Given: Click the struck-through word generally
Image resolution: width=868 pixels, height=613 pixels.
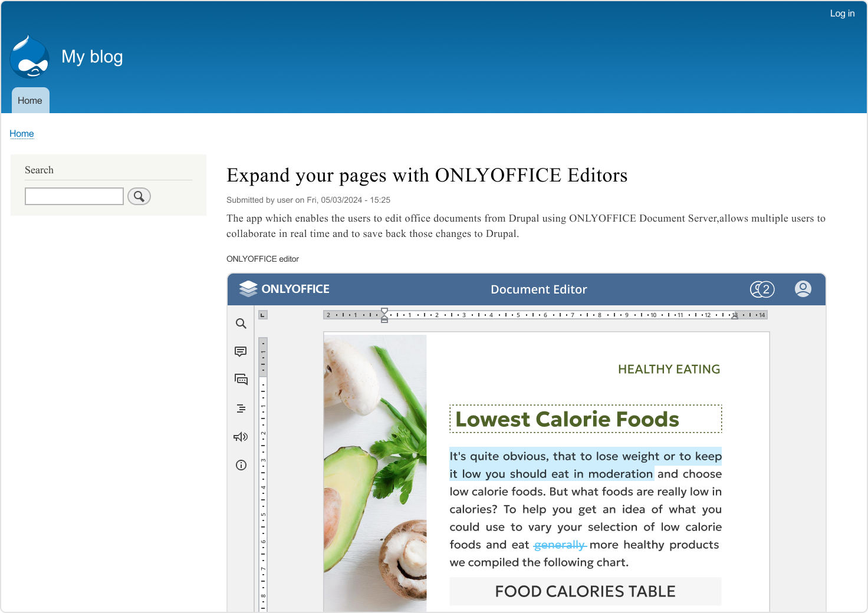Looking at the screenshot, I should pos(560,545).
